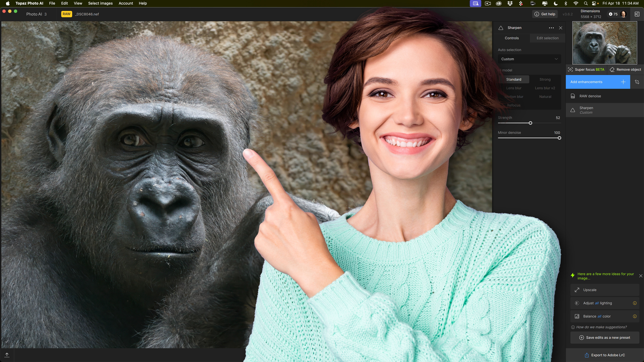Screen dimensions: 644x362
Task: Open the File menu
Action: [x=52, y=3]
